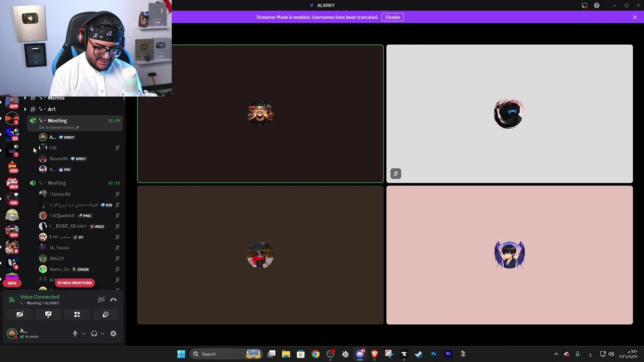The height and width of the screenshot is (362, 644).
Task: Open Photoshop from taskbar
Action: (434, 354)
